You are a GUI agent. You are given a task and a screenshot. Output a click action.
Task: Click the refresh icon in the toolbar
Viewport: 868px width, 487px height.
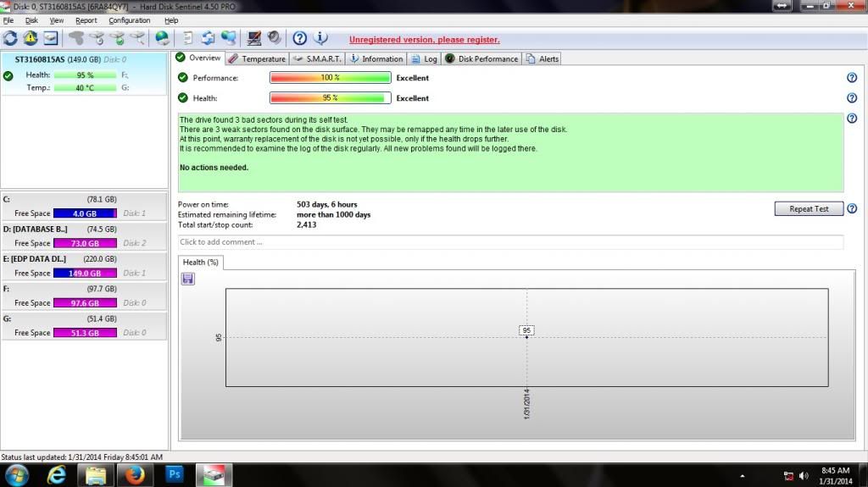click(x=10, y=38)
